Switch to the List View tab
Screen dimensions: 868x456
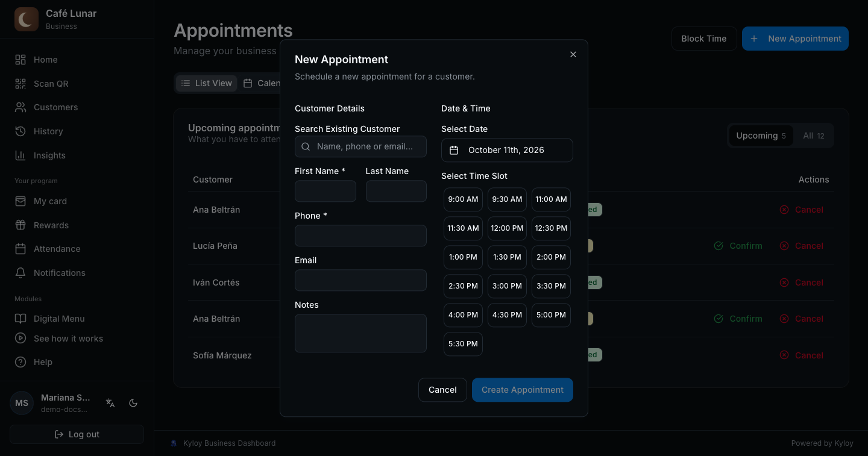206,83
